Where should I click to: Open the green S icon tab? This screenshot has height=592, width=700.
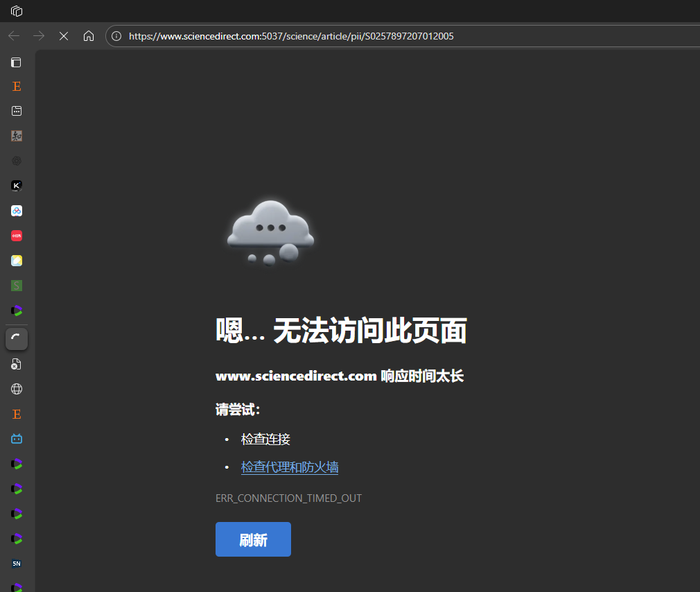(x=17, y=286)
